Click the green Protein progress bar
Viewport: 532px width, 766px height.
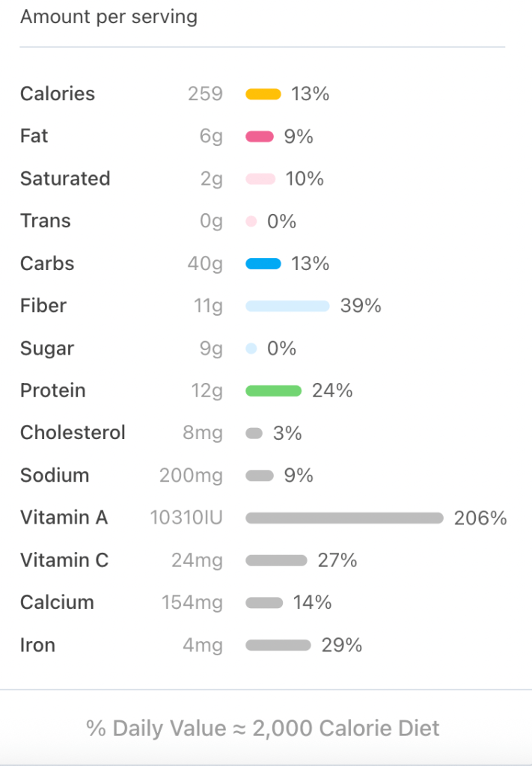coord(273,390)
